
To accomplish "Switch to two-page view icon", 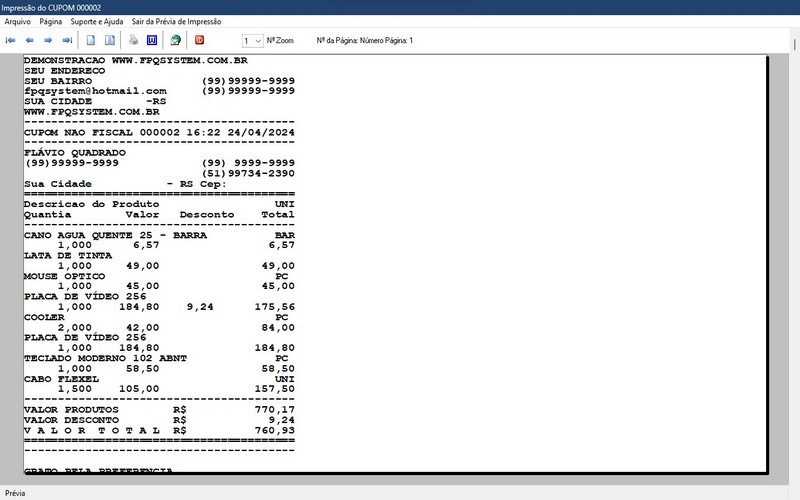I will pos(108,41).
